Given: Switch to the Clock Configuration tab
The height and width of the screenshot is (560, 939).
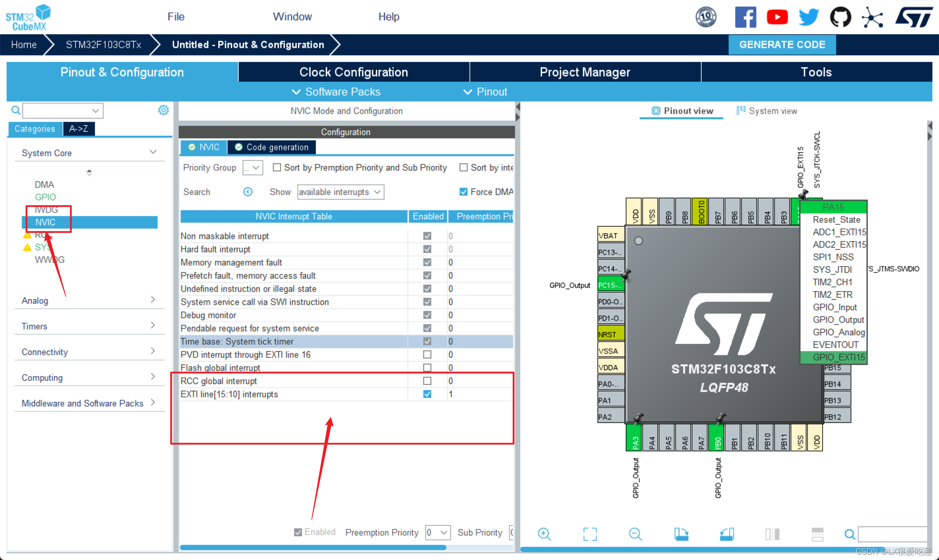Looking at the screenshot, I should click(x=354, y=72).
